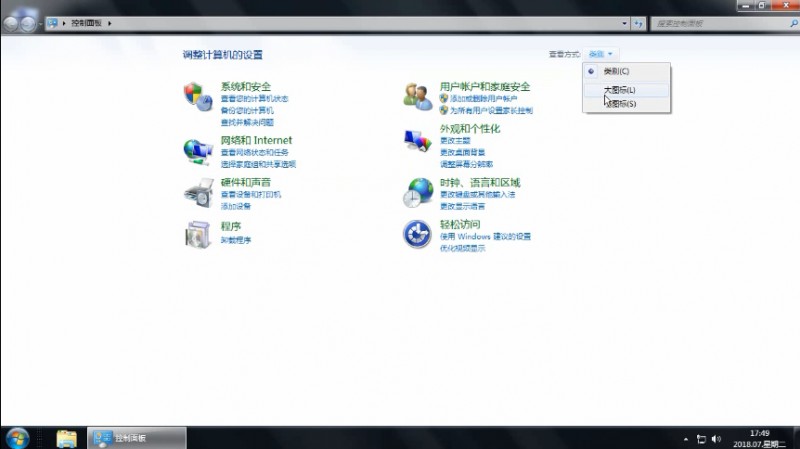Click 更改键盘或其他输入法 link

pyautogui.click(x=478, y=194)
